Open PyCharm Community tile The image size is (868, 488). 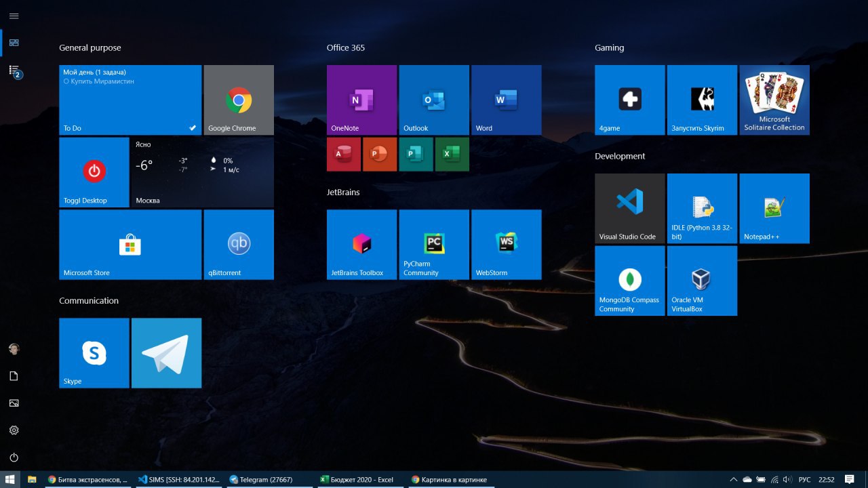point(434,245)
